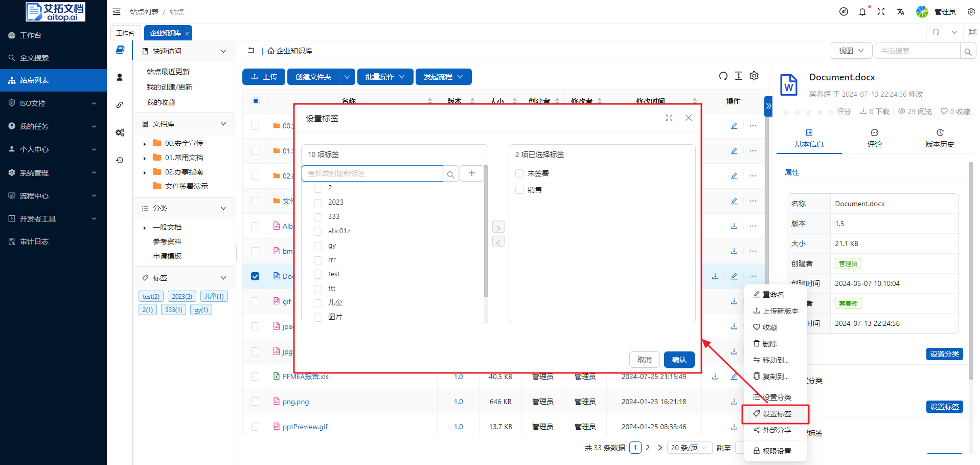This screenshot has height=465, width=980.
Task: Click the plus icon to add tag
Action: [471, 173]
